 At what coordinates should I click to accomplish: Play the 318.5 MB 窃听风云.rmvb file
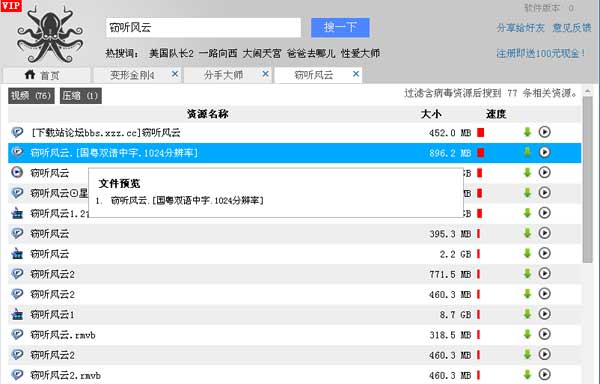pos(545,334)
